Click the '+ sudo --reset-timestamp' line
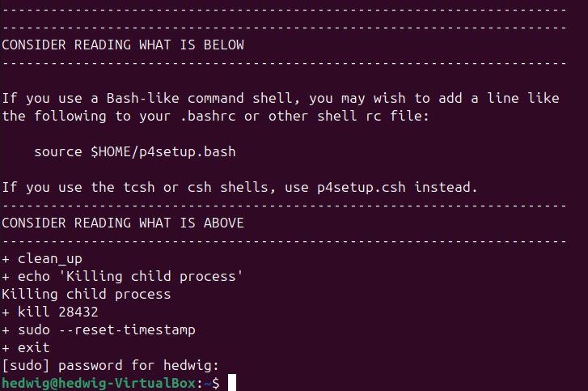Screen dimensions: 588x391 (x=99, y=329)
